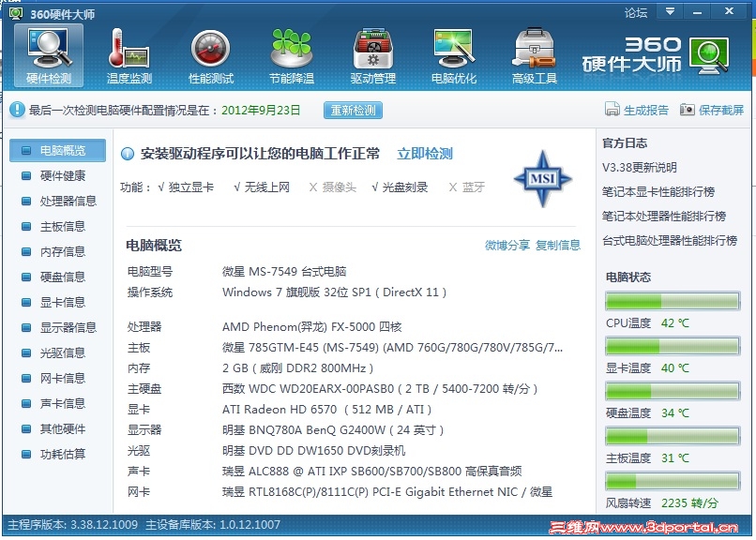This screenshot has height=540, width=756.
Task: Click the 显卡温度 progress bar
Action: pyautogui.click(x=673, y=346)
